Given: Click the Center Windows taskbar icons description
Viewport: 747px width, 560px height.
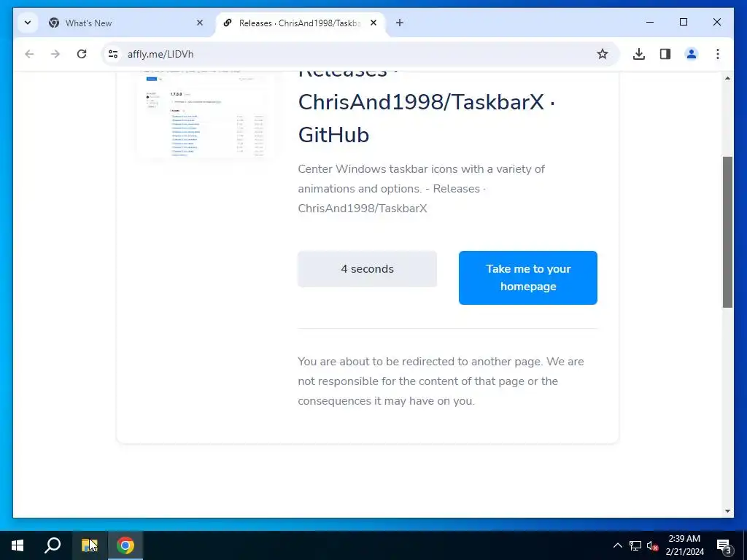Looking at the screenshot, I should point(421,189).
